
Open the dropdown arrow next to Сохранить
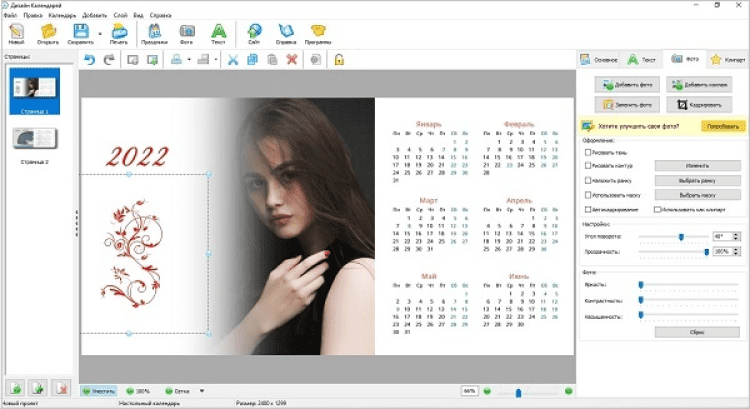coord(100,33)
